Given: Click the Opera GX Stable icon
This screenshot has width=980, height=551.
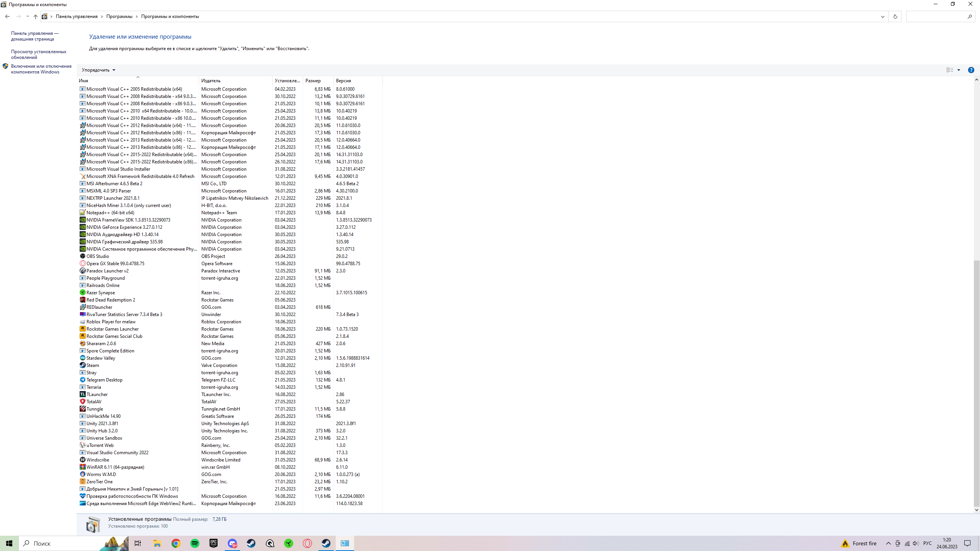Looking at the screenshot, I should tap(82, 263).
